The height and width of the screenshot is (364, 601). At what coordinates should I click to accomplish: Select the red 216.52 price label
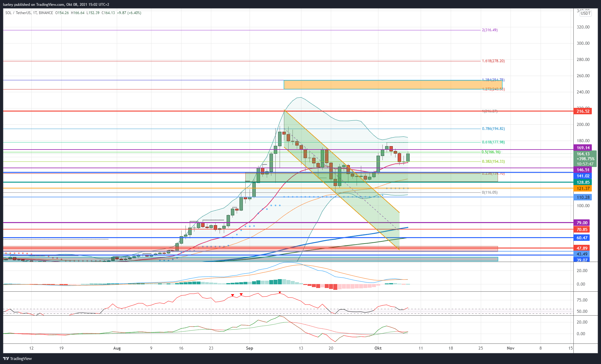(x=583, y=111)
